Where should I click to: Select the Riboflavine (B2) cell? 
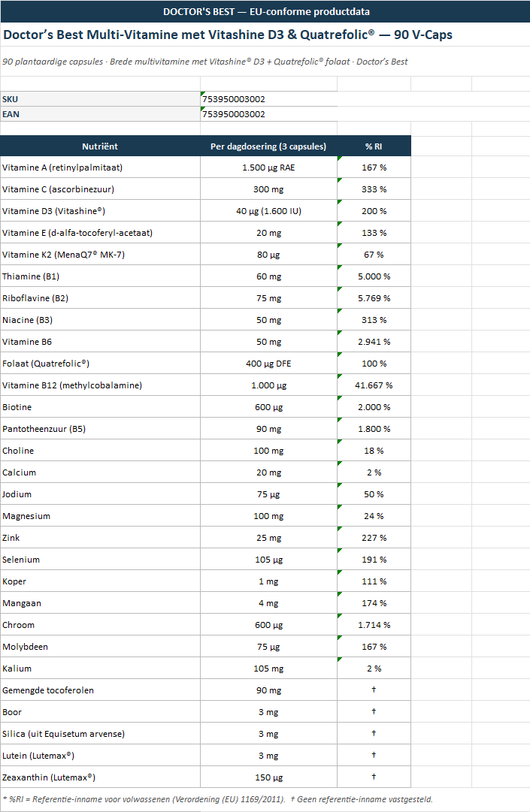(100, 297)
